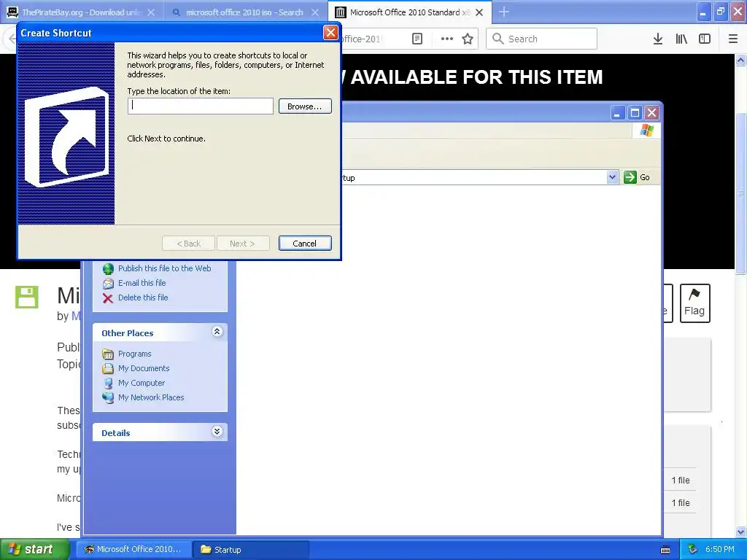This screenshot has width=747, height=560.
Task: Close the ThePirateBay.org tab
Action: click(151, 12)
